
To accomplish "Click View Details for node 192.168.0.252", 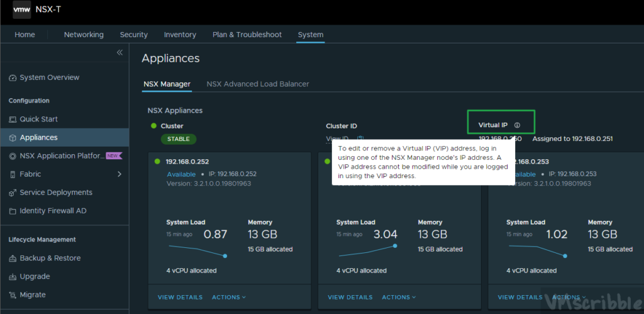I will click(180, 297).
